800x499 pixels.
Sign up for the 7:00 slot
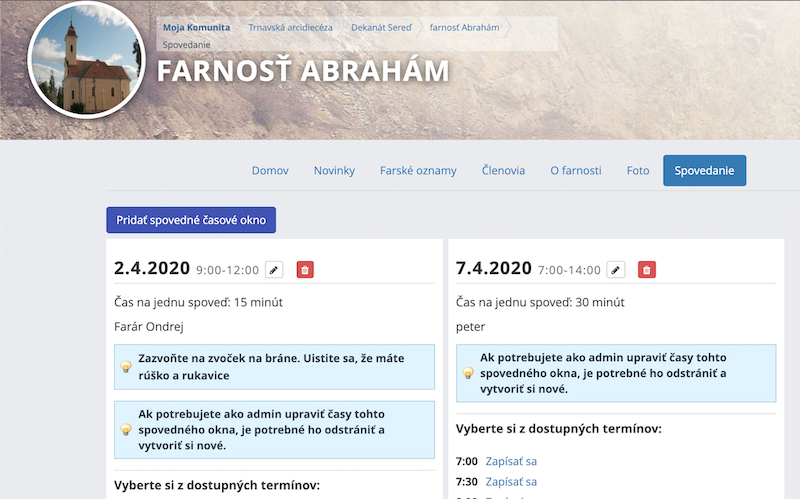coord(511,461)
